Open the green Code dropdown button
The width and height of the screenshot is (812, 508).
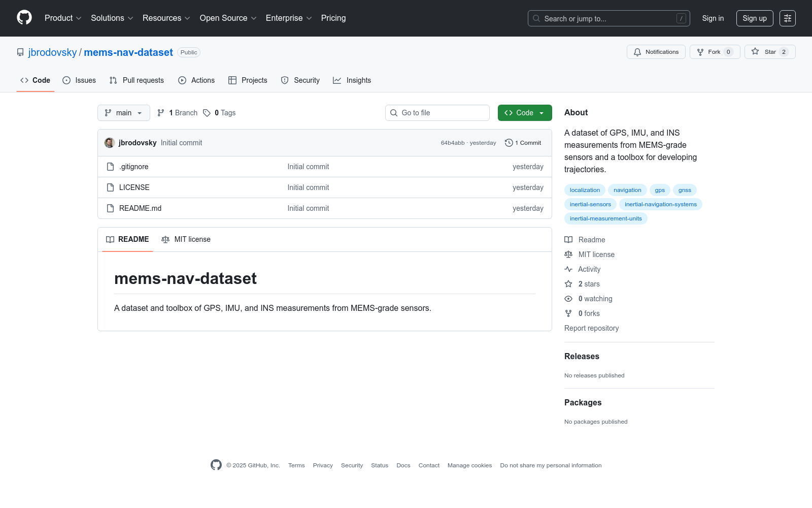525,113
